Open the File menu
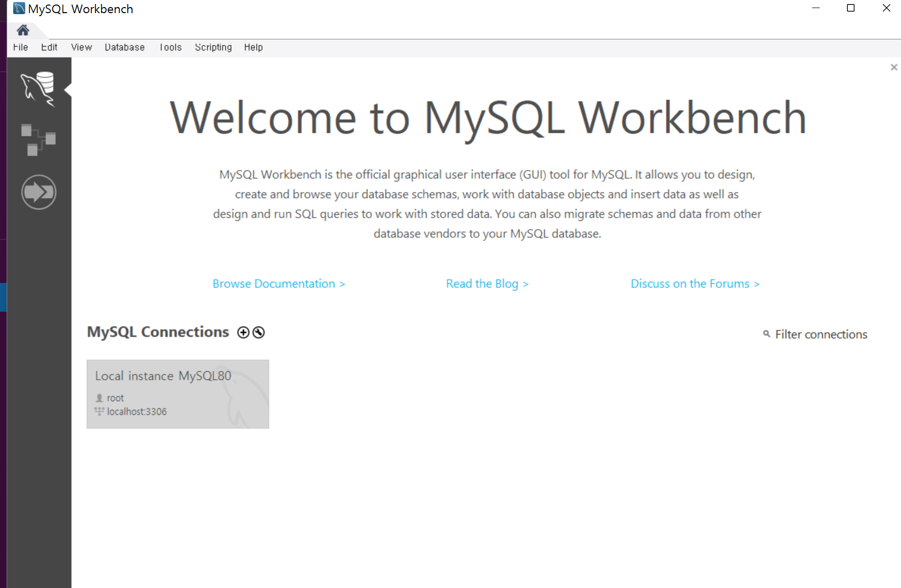Image resolution: width=901 pixels, height=588 pixels. [21, 47]
